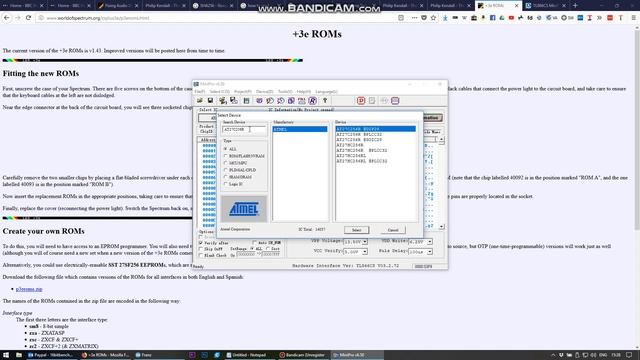Screen dimensions: 640x360
Task: Click the chip ID purple icon in MiniPro toolbar
Action: click(259, 100)
